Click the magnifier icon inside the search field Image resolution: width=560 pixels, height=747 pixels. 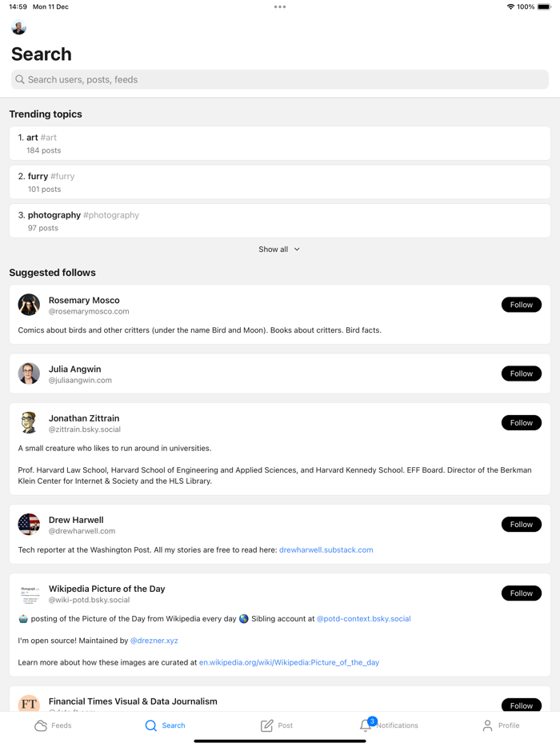[x=18, y=79]
